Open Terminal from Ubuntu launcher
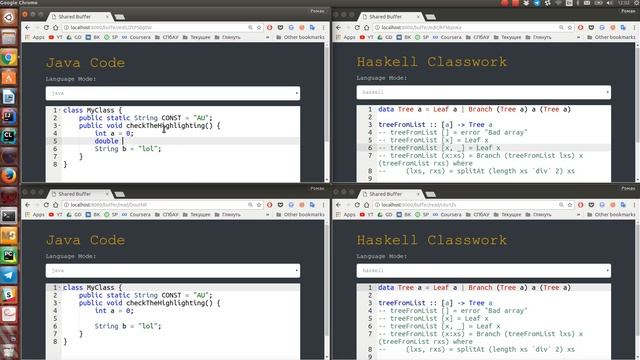 click(x=9, y=216)
